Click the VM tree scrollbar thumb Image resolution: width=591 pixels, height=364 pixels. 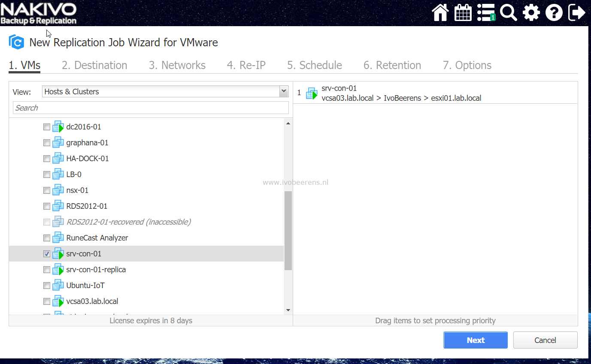(288, 230)
